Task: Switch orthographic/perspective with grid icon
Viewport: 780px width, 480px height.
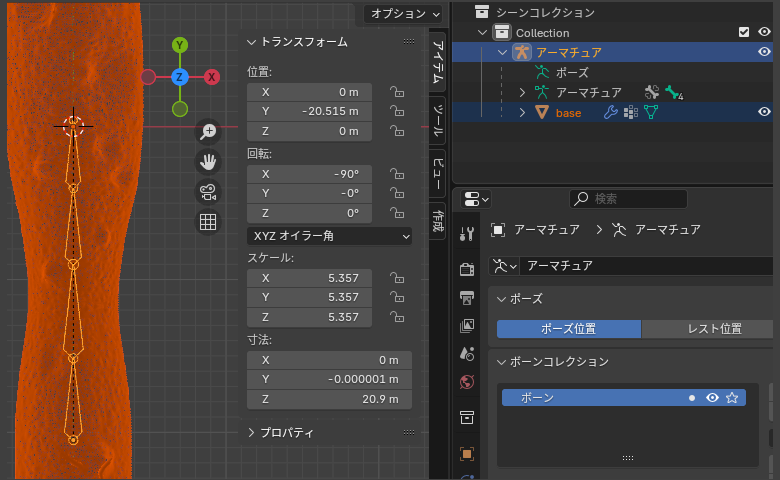Action: (x=208, y=222)
